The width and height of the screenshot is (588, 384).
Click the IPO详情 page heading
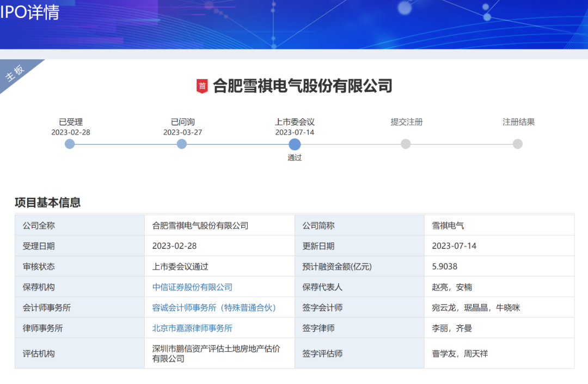(30, 13)
